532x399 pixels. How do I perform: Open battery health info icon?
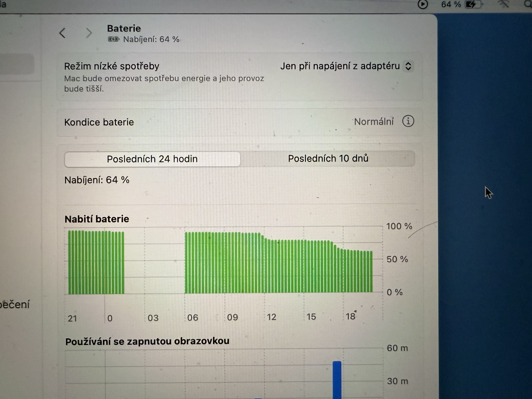click(x=408, y=121)
